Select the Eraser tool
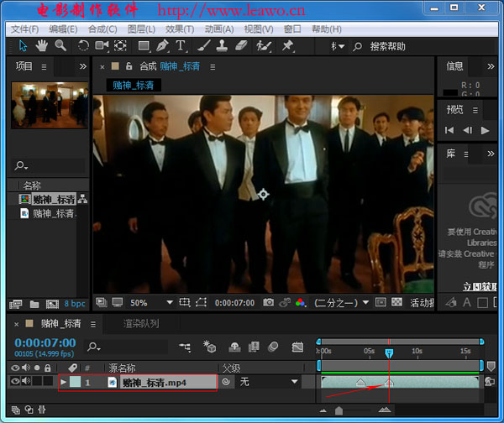Viewport: 504px width, 423px height. click(x=241, y=45)
